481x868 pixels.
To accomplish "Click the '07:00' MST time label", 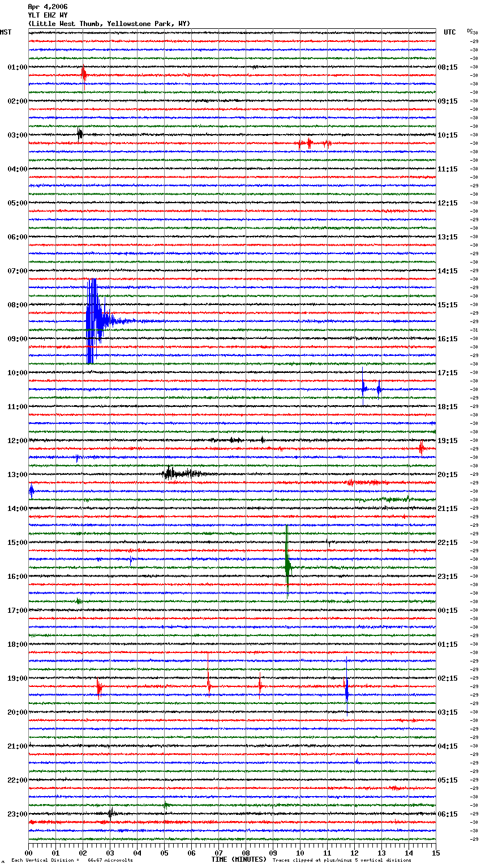I will (x=18, y=271).
